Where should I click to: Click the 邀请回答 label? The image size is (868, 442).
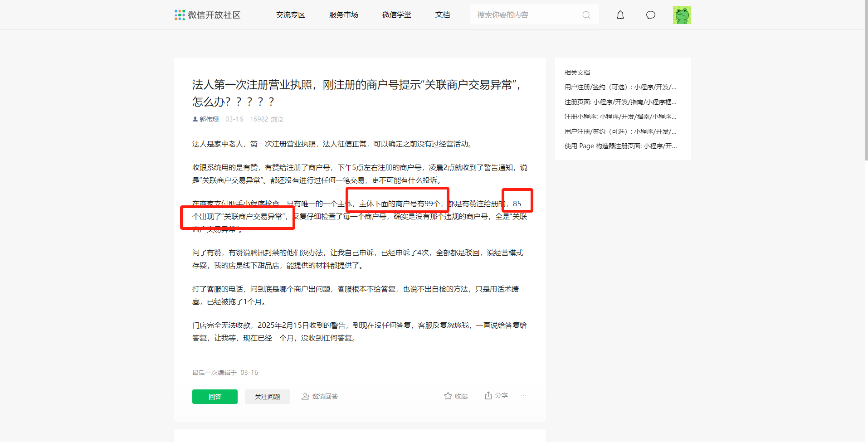(x=325, y=396)
